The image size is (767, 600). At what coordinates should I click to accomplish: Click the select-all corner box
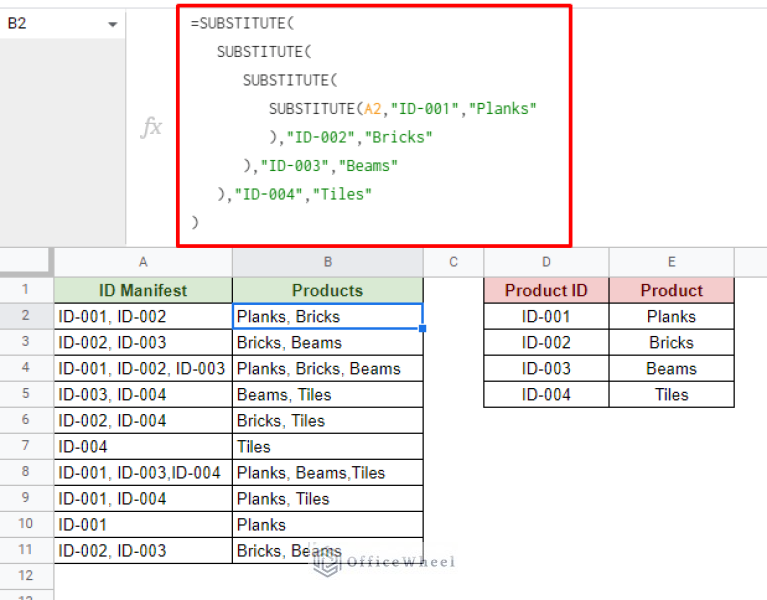pos(25,262)
